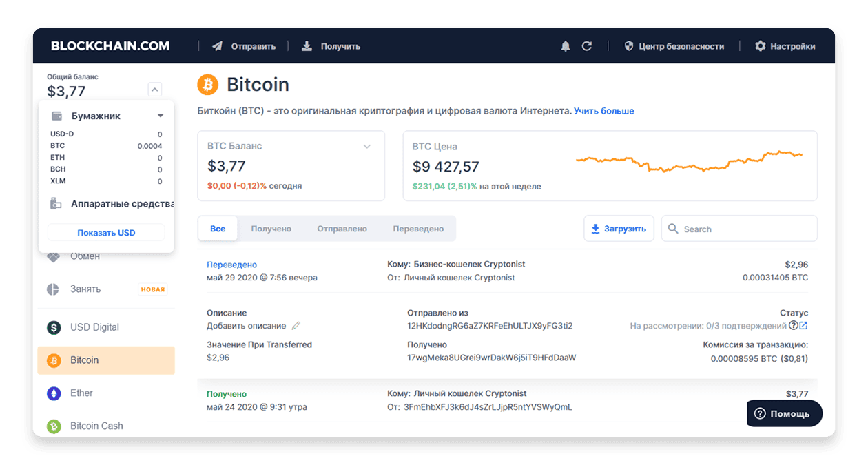Select the BTC row showing 0.0004
Viewport: 868px width, 465px height.
106,146
